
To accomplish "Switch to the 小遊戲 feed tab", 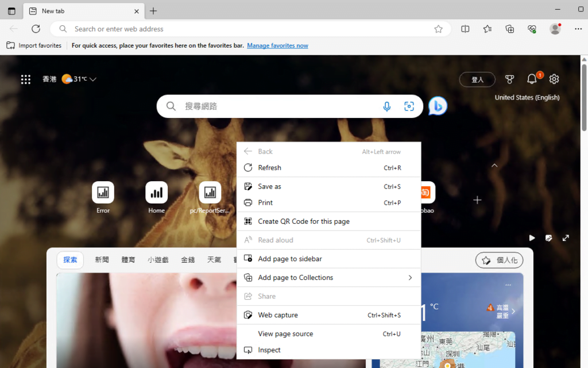I will coord(158,260).
